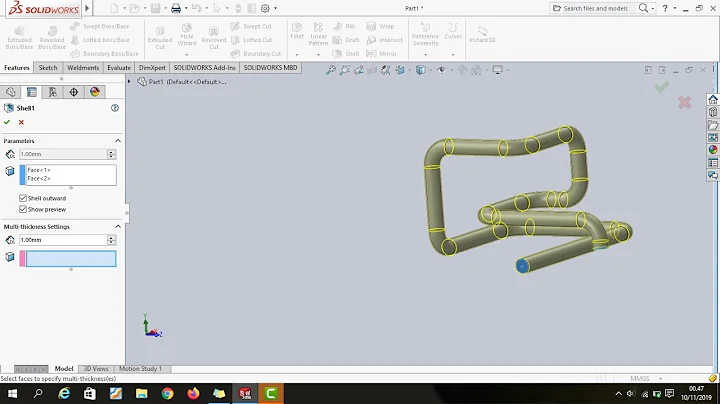Open the PropertyManager tab
The image size is (720, 404).
[32, 92]
